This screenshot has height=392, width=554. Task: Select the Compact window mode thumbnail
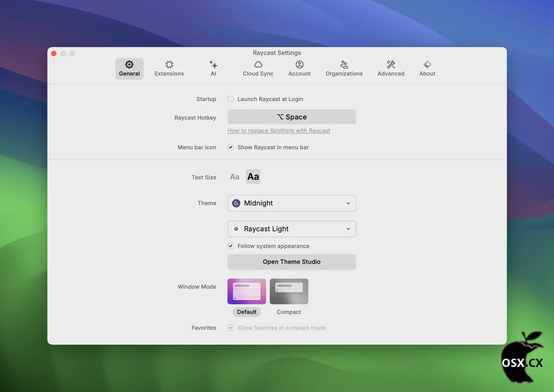[x=289, y=291]
